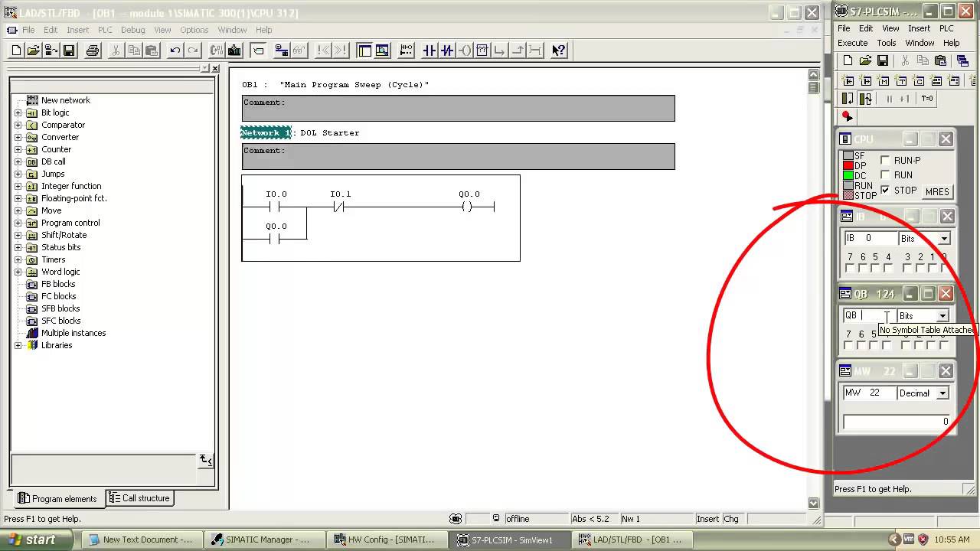Undo last edit in LAD editor
Screen dimensions: 980x551
click(x=175, y=51)
